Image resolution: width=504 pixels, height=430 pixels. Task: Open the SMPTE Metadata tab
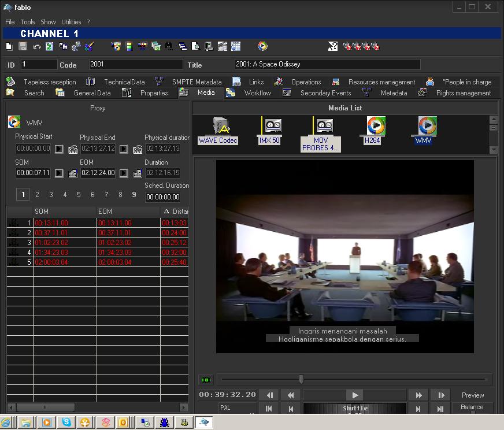tap(196, 82)
